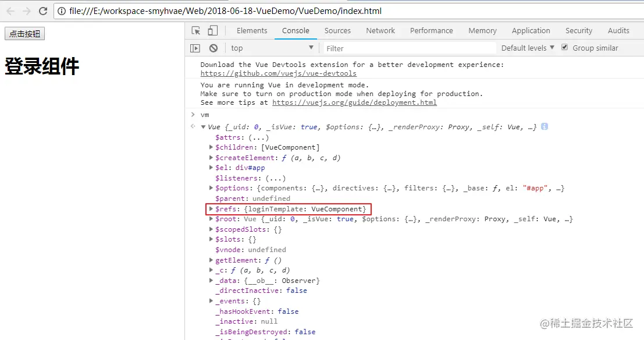Toggle the Group similar checkbox
The width and height of the screenshot is (644, 340).
click(x=565, y=47)
